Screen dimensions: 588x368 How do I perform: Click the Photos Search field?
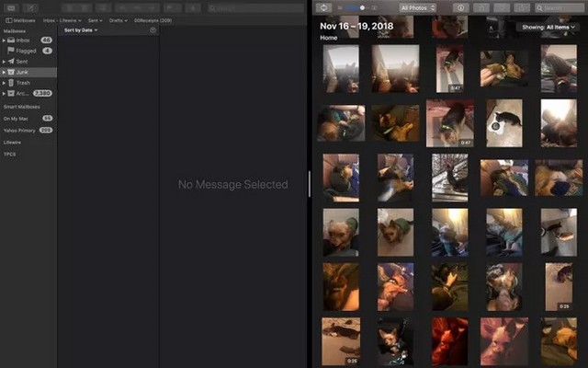click(560, 7)
